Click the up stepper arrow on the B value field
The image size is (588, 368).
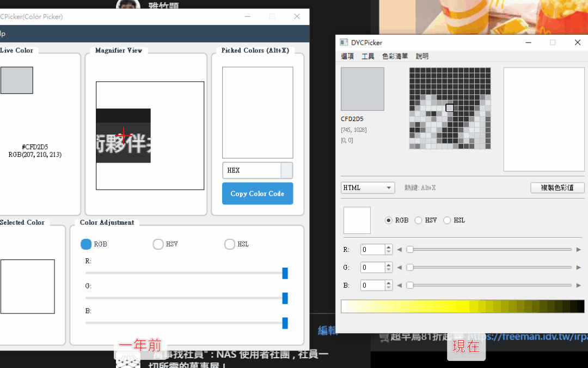(388, 282)
